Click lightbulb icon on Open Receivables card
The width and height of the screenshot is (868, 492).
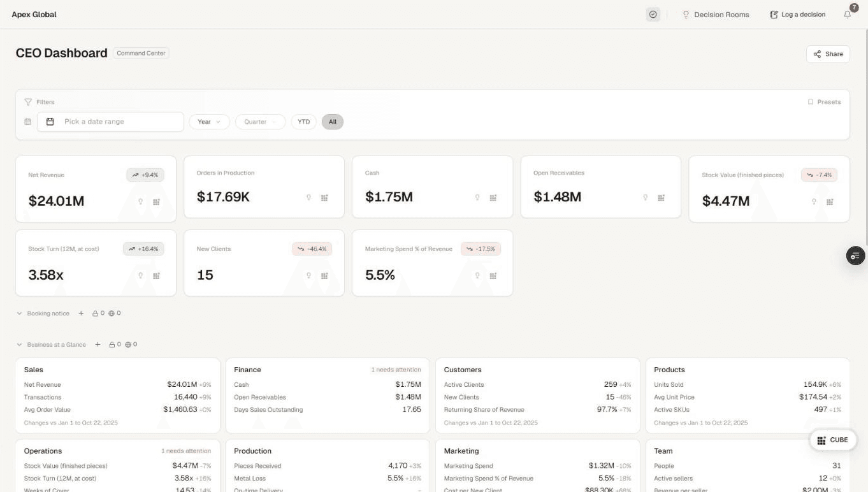pyautogui.click(x=646, y=198)
